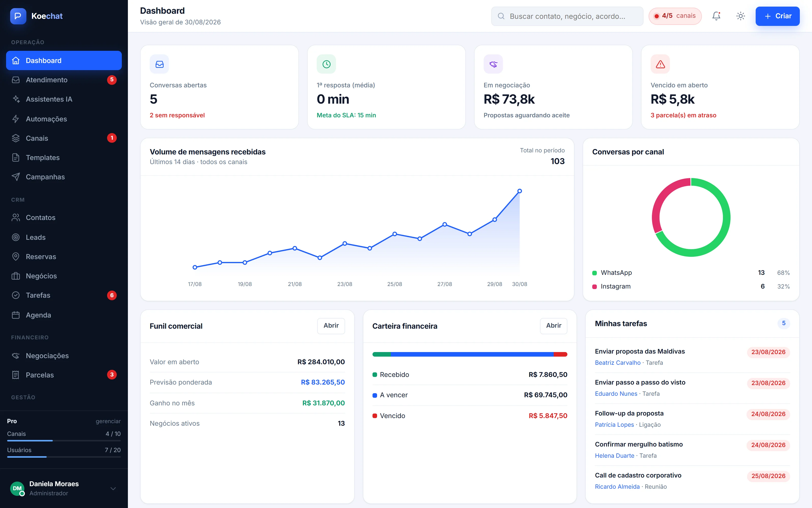
Task: Click the Automações lightning icon
Action: (16, 119)
